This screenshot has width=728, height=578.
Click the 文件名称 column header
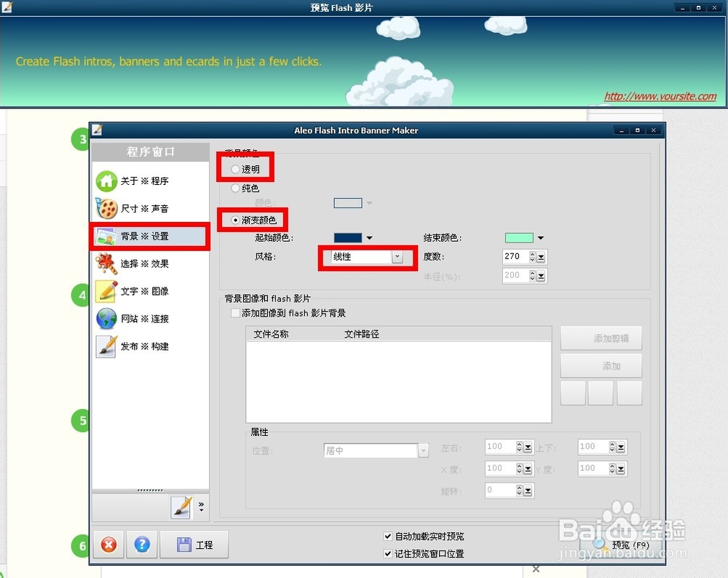[x=271, y=334]
